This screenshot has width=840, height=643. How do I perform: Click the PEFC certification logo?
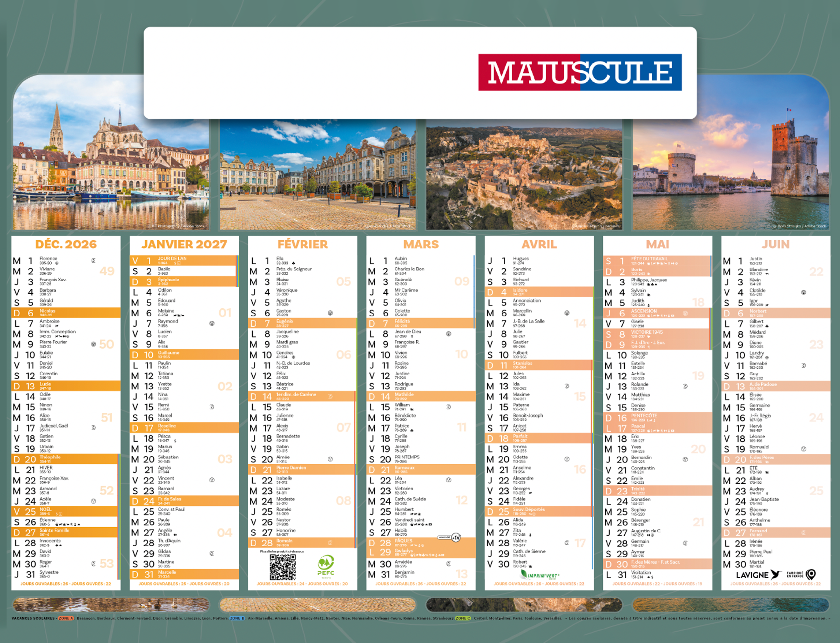[x=326, y=566]
